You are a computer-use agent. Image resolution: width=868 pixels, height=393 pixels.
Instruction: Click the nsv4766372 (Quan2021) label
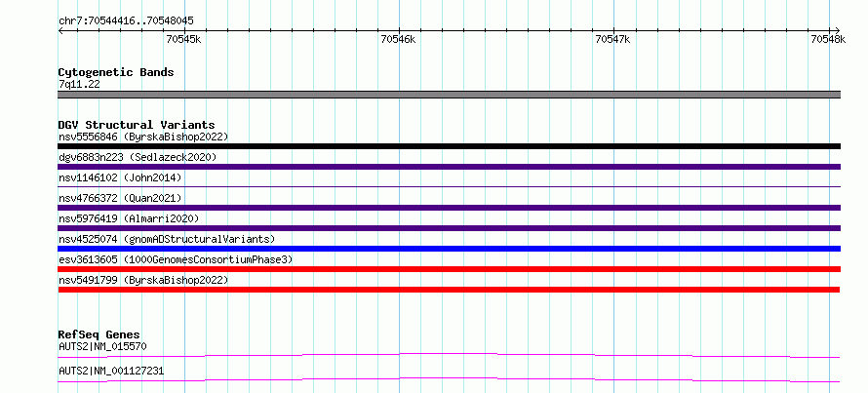pos(120,198)
